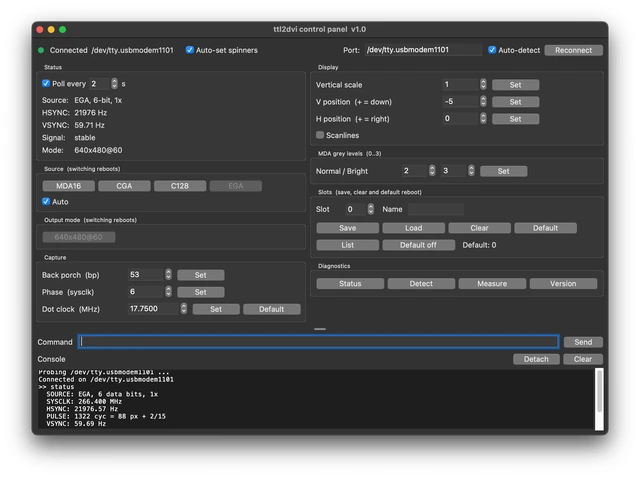Click the green zoom window button

coord(62,29)
